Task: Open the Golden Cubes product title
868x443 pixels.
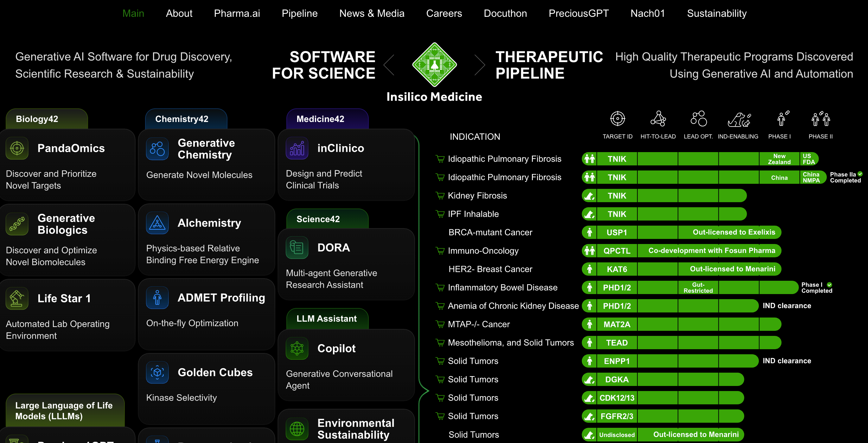Action: [215, 372]
